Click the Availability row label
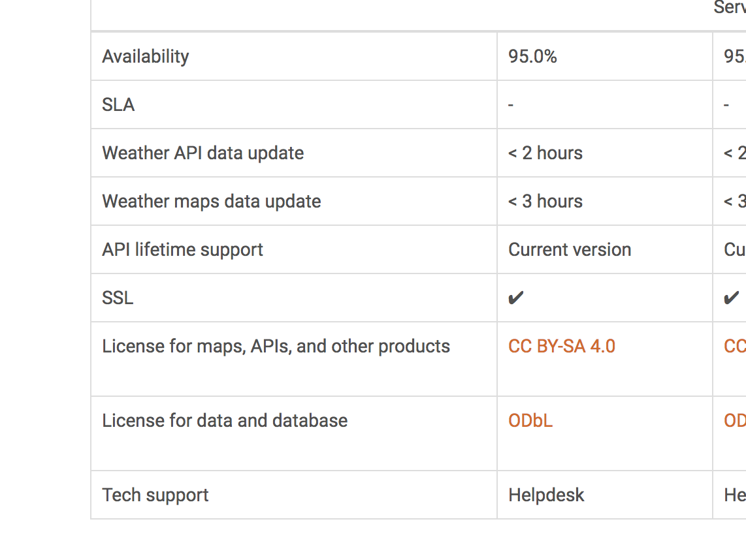 coord(146,57)
